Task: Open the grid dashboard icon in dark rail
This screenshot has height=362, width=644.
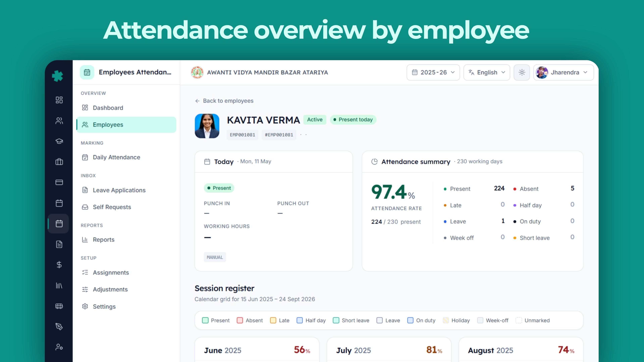Action: pyautogui.click(x=59, y=100)
